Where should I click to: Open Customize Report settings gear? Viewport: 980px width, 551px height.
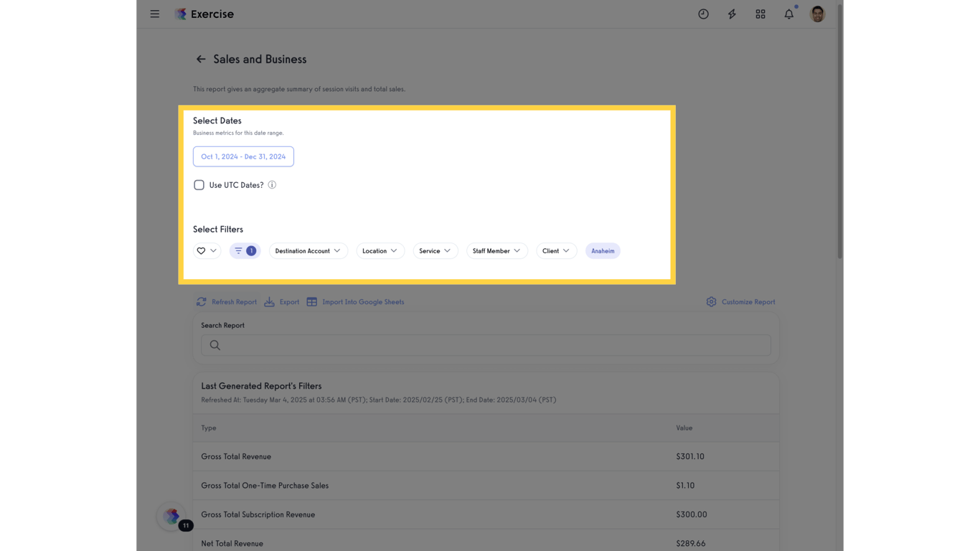click(x=710, y=301)
